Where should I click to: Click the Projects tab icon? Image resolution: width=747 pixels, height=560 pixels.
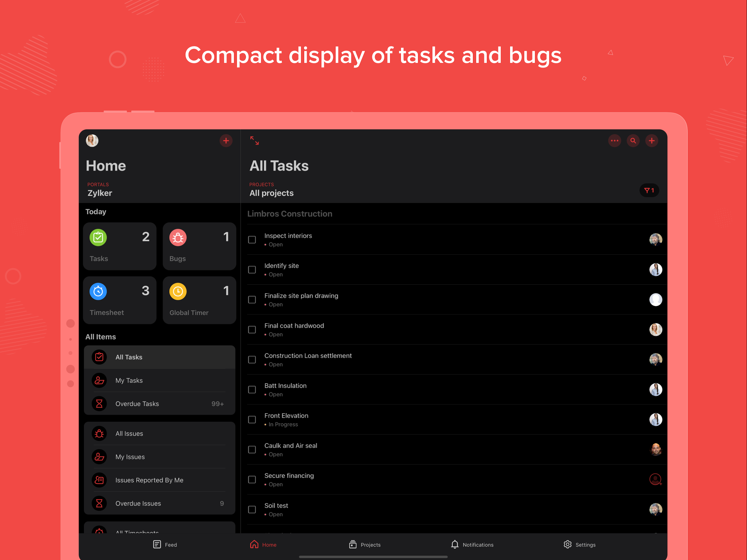[353, 544]
